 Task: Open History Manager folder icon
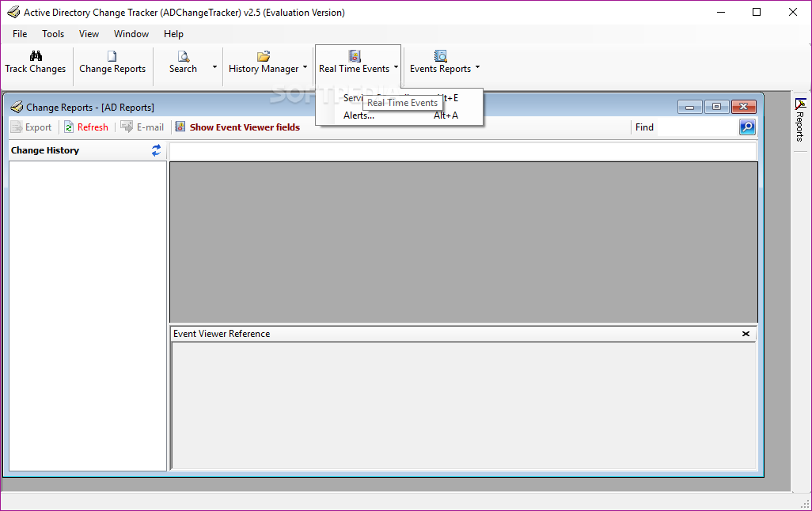pos(264,56)
